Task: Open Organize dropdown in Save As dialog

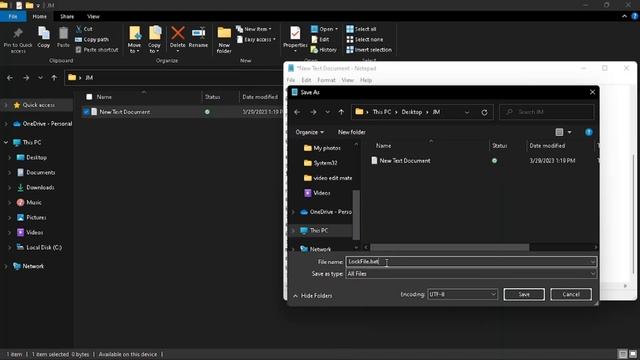Action: (310, 132)
